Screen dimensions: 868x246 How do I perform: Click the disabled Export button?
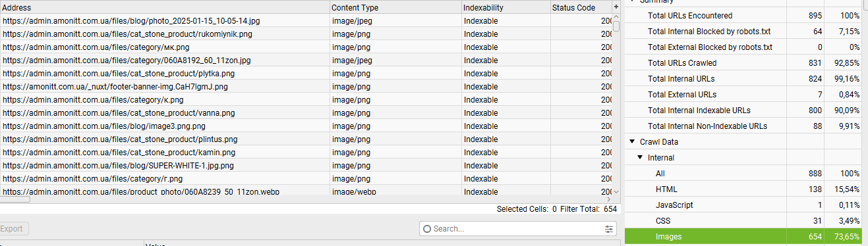click(x=14, y=229)
